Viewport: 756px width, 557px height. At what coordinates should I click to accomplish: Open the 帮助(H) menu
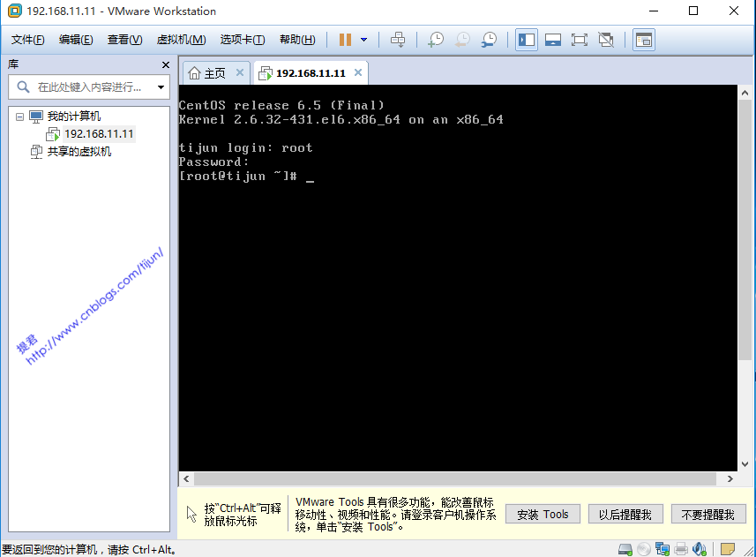pyautogui.click(x=297, y=40)
